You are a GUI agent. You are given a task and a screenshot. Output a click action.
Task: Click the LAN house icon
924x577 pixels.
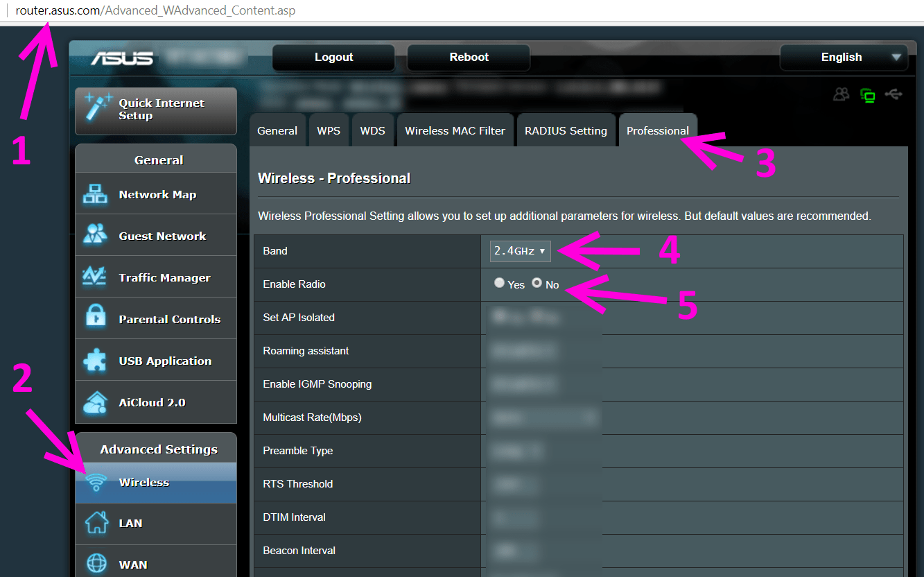[96, 523]
